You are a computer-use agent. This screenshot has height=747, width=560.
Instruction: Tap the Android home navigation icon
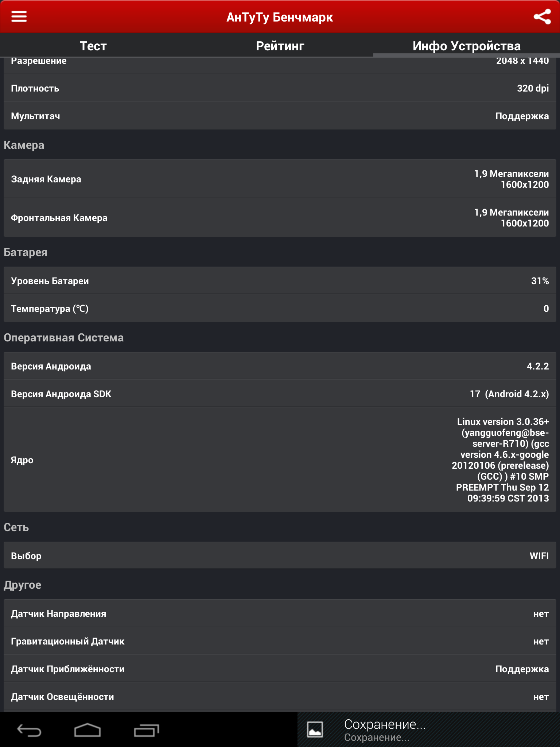(87, 730)
